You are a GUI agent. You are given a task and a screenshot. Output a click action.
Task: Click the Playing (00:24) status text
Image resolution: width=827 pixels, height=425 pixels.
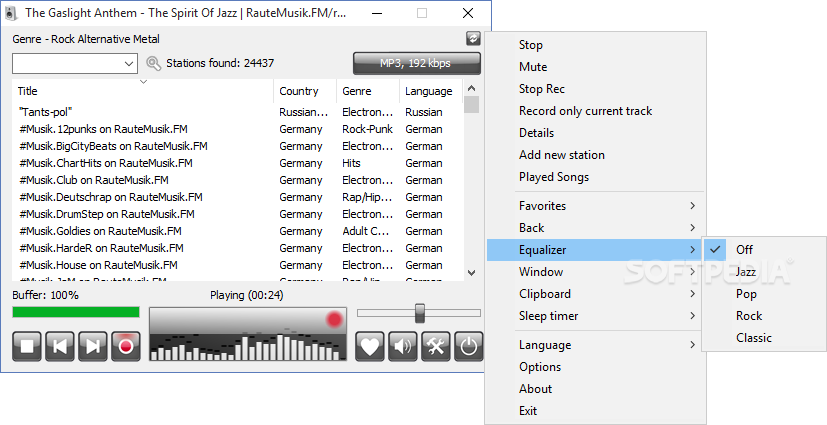click(246, 295)
